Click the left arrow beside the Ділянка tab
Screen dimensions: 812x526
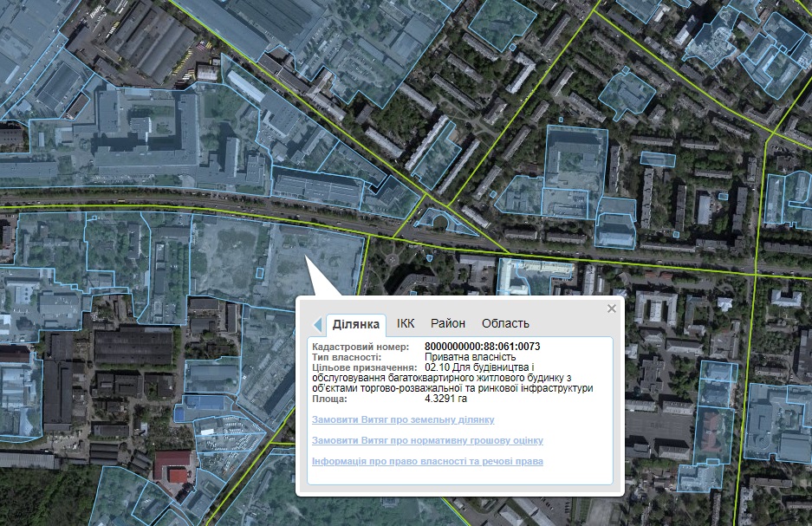pyautogui.click(x=317, y=324)
